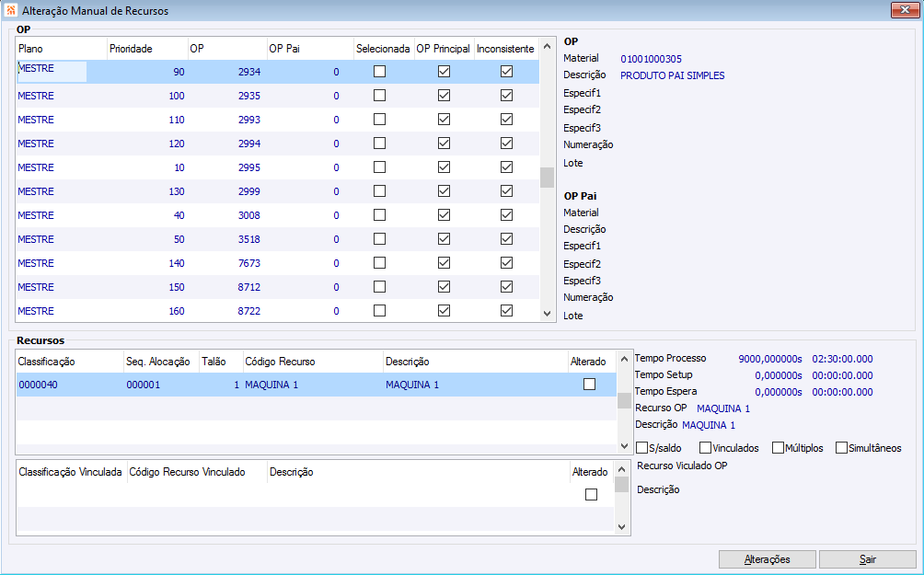Click the OP list vertical scrollbar thumb
Image resolution: width=924 pixels, height=575 pixels.
pyautogui.click(x=547, y=178)
